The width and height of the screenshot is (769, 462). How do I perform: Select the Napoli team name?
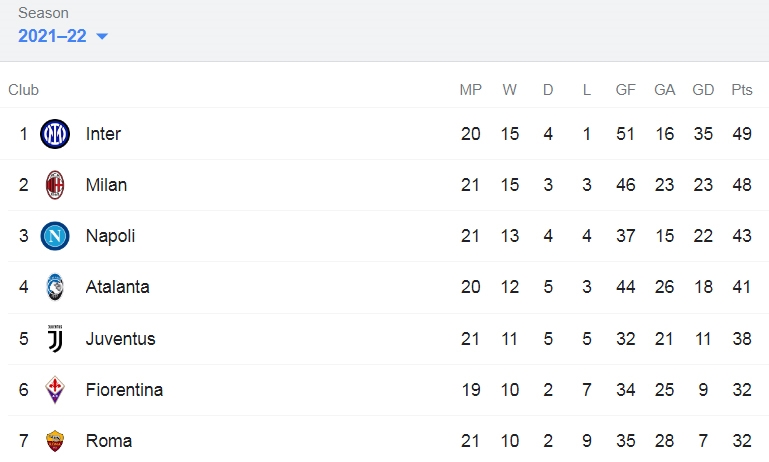point(110,236)
